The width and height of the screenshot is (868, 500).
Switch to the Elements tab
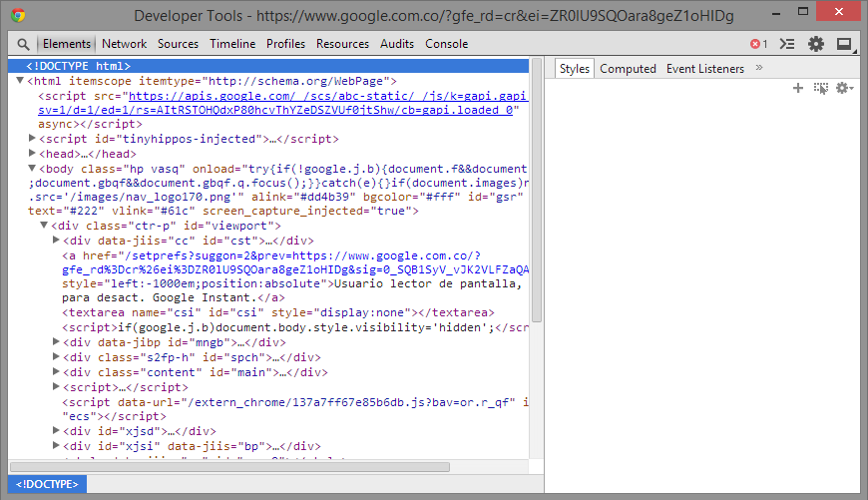(x=67, y=44)
